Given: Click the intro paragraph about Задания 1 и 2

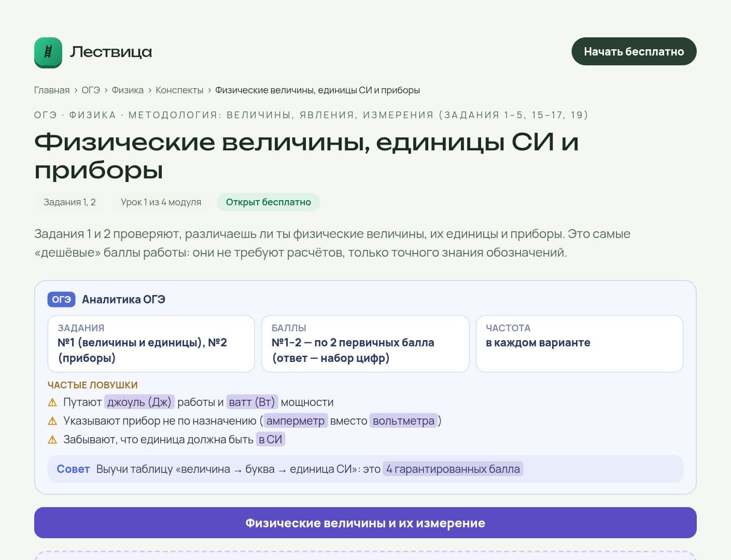Looking at the screenshot, I should point(332,243).
